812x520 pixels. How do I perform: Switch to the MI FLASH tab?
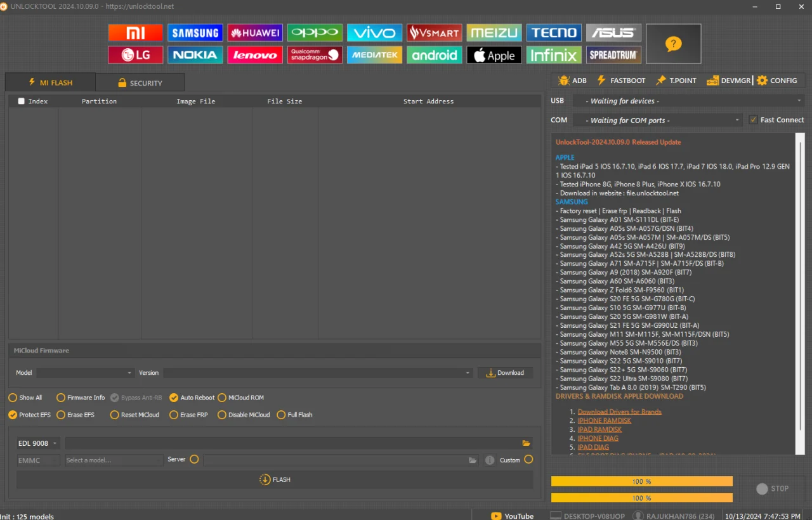point(50,82)
